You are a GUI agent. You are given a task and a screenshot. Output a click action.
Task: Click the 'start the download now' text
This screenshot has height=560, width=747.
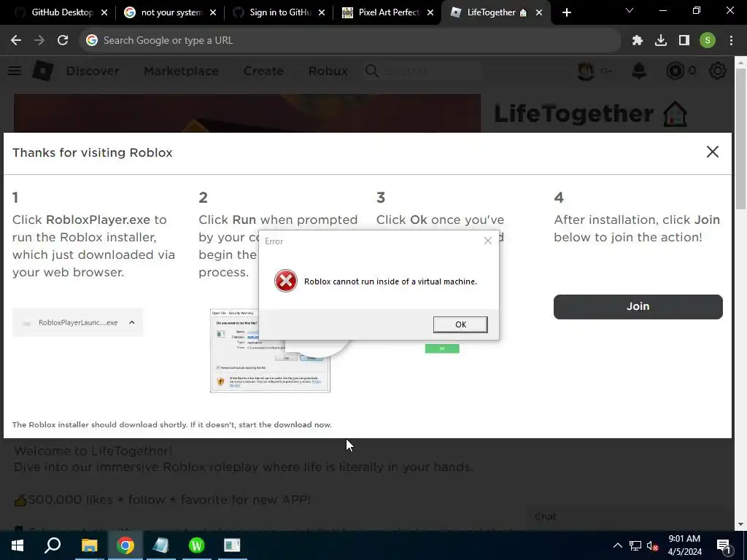pos(285,425)
